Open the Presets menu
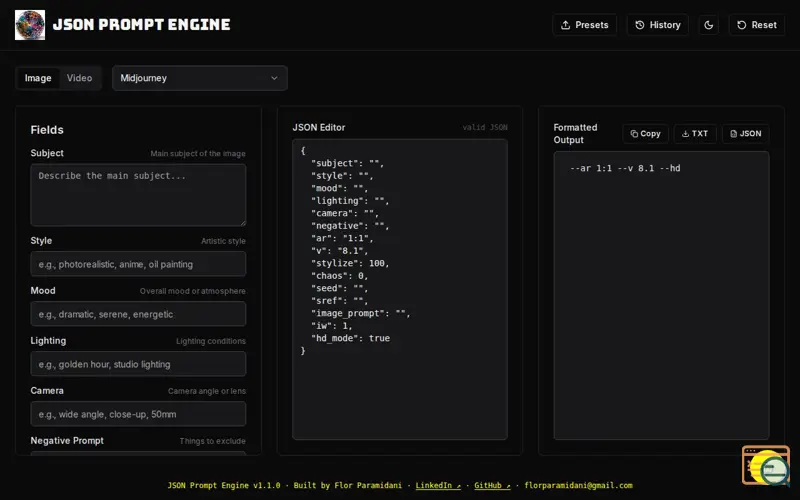 [584, 24]
